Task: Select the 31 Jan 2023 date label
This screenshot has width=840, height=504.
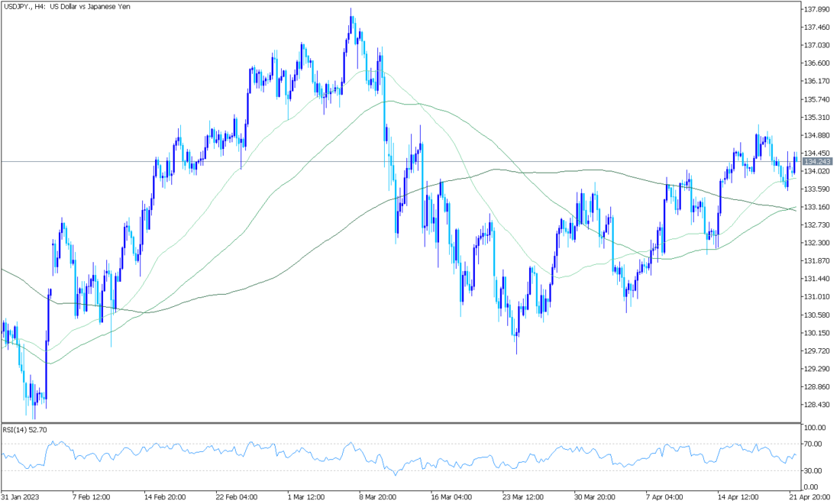Action: [x=20, y=496]
